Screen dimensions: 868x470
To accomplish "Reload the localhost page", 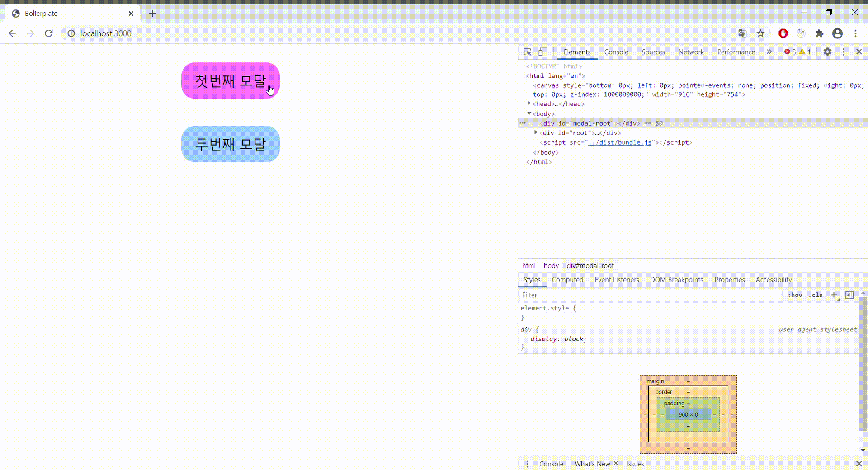I will point(49,33).
